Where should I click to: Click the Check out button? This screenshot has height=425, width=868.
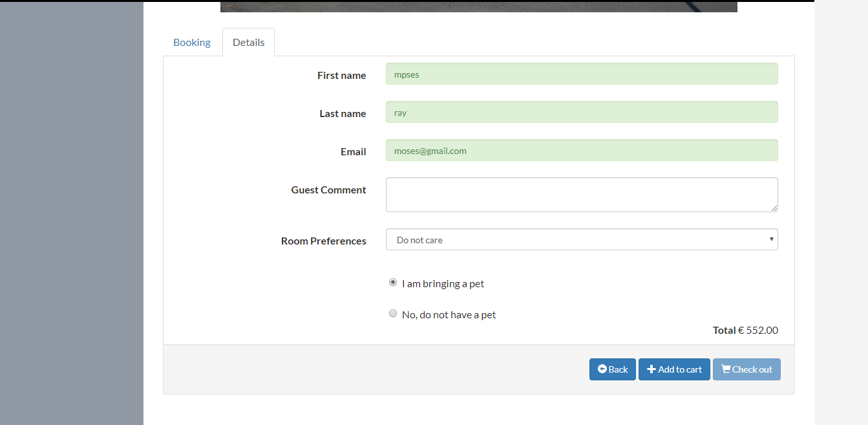point(746,369)
